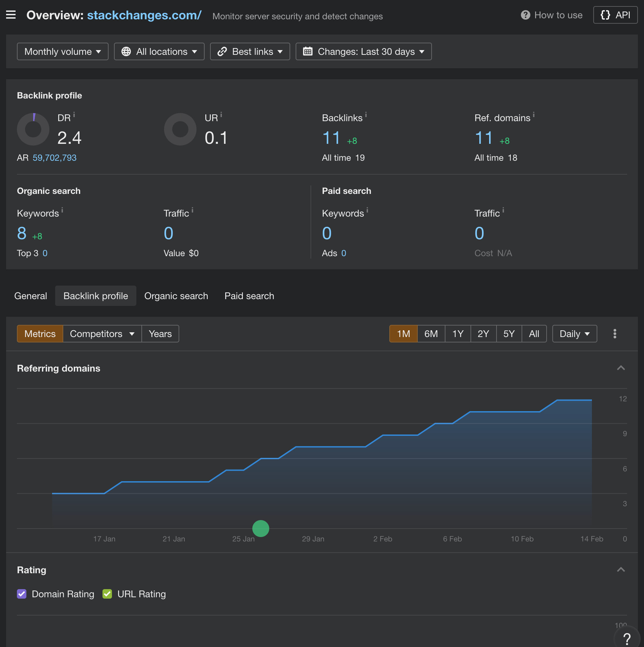This screenshot has width=644, height=647.
Task: Select the 1Y time range
Action: [x=458, y=334]
